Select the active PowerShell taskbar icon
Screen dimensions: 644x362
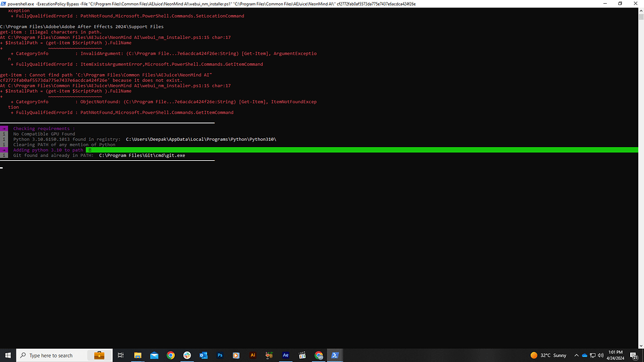tap(334, 355)
